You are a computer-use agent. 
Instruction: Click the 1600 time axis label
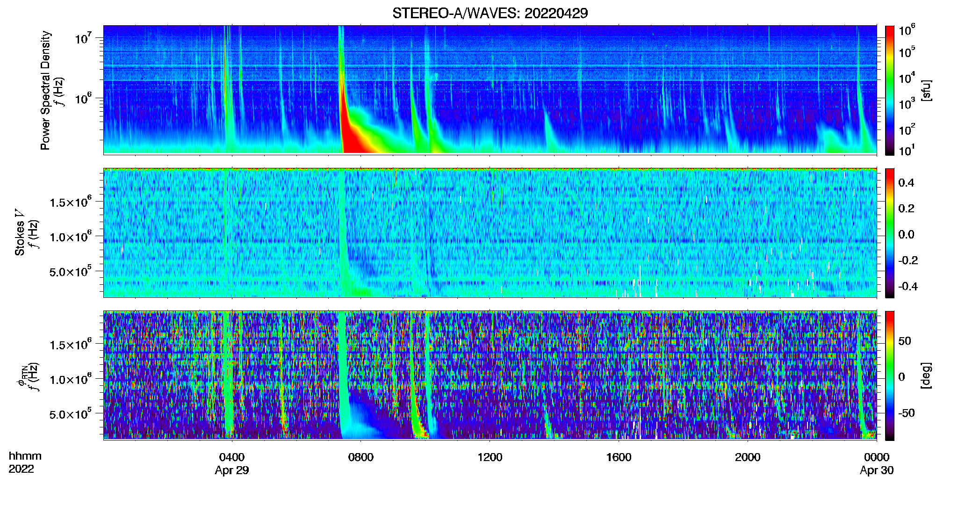(619, 457)
